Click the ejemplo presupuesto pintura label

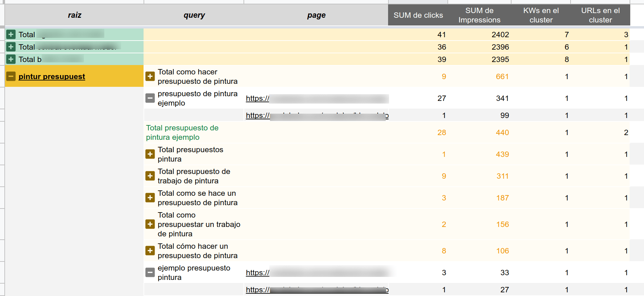coord(194,273)
